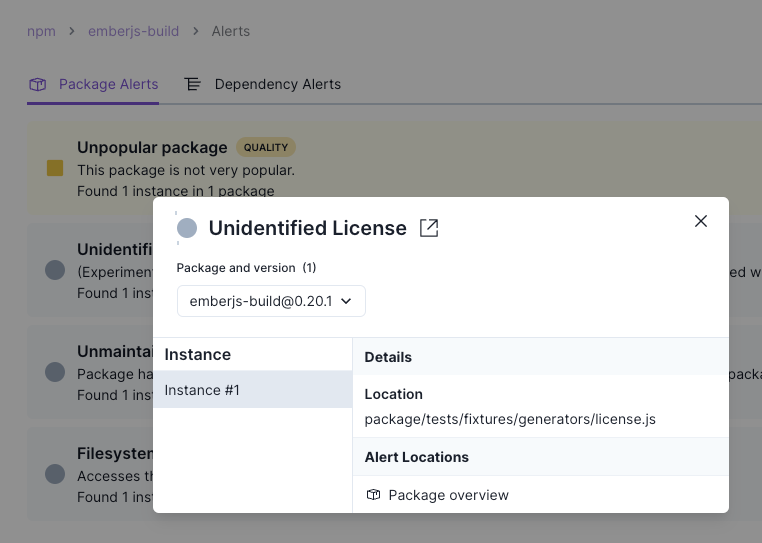This screenshot has width=762, height=543.
Task: Open the Unpopular package alert title
Action: 152,147
